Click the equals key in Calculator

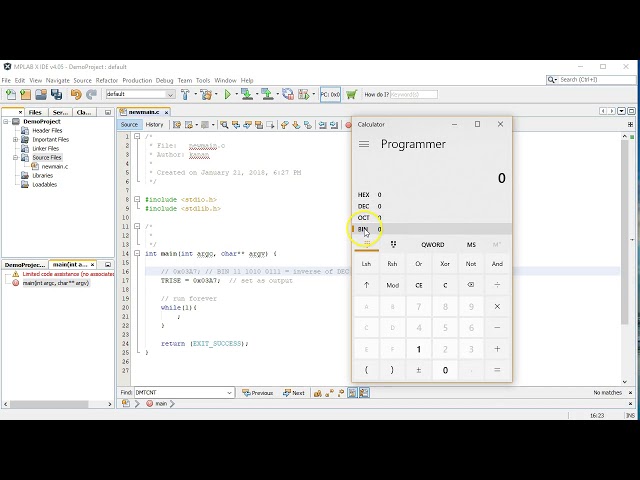pos(497,370)
